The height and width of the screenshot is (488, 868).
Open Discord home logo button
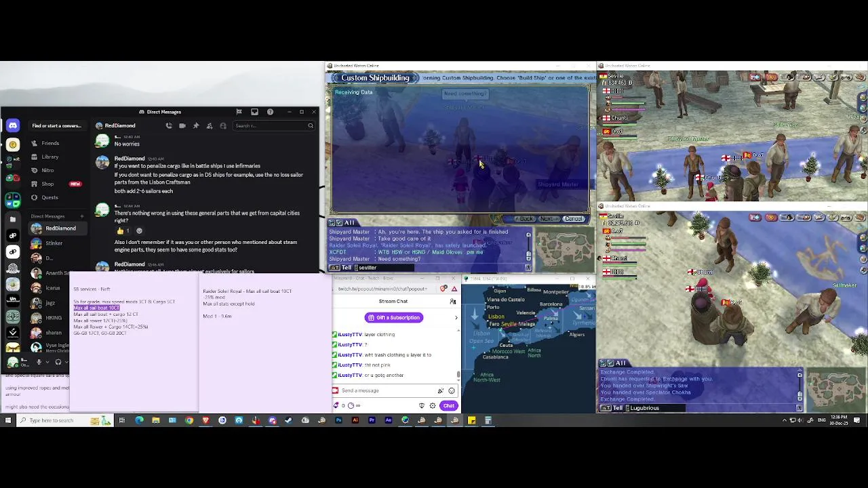point(13,125)
